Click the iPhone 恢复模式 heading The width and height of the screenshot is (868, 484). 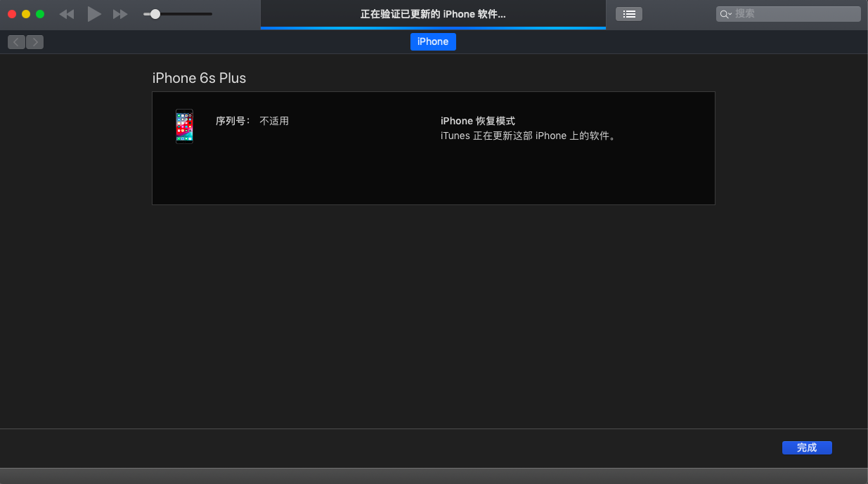pyautogui.click(x=478, y=121)
